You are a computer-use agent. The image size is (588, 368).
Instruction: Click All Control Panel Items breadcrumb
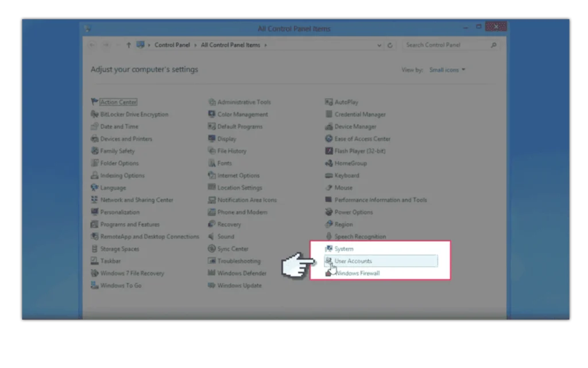point(230,45)
